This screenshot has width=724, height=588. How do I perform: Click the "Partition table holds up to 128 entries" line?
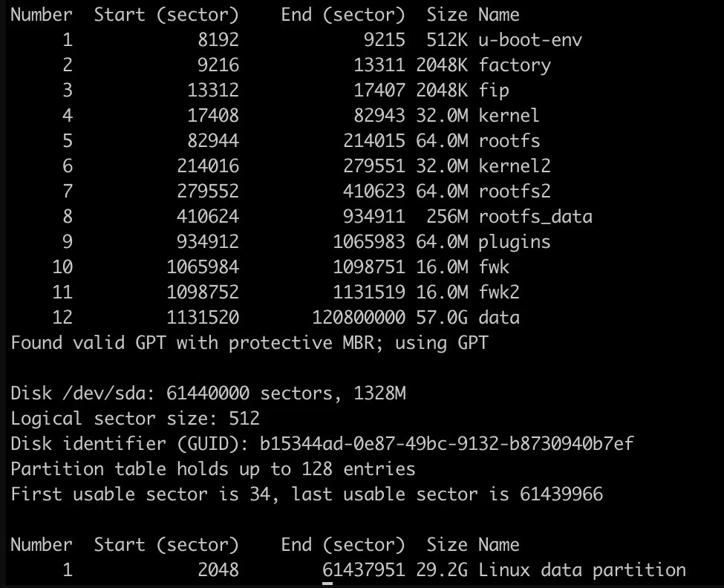[213, 469]
